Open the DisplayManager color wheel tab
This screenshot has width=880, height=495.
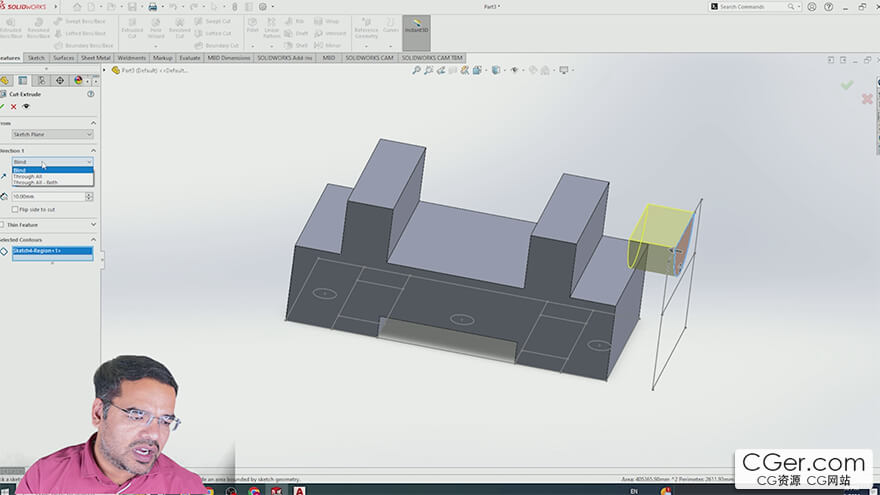tap(78, 81)
